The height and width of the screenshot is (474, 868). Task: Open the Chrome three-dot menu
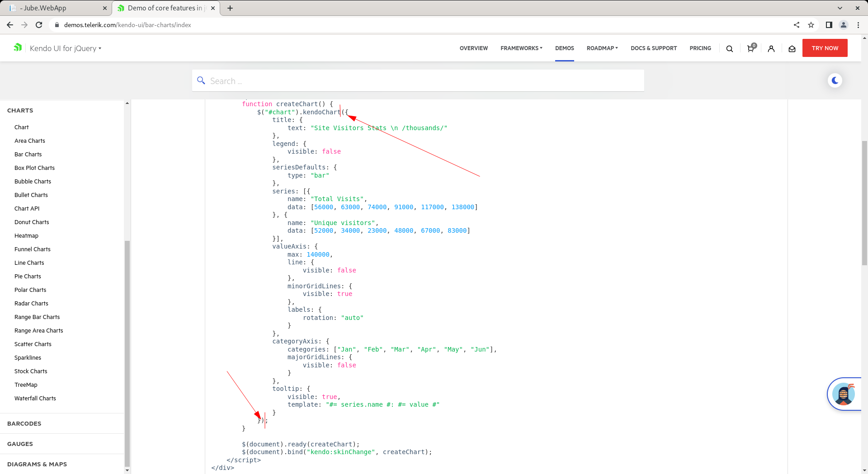[x=858, y=25]
